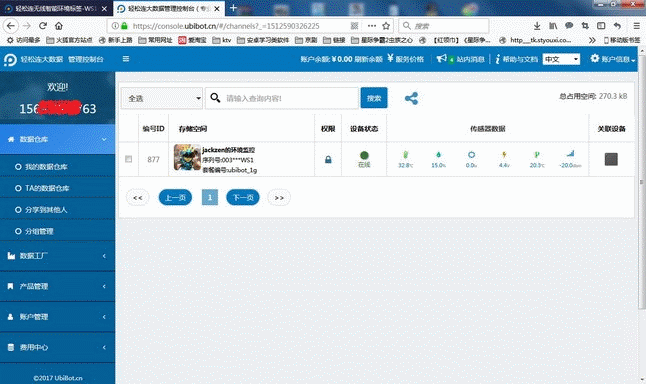Select page number 1
This screenshot has width=646, height=384.
[x=210, y=198]
